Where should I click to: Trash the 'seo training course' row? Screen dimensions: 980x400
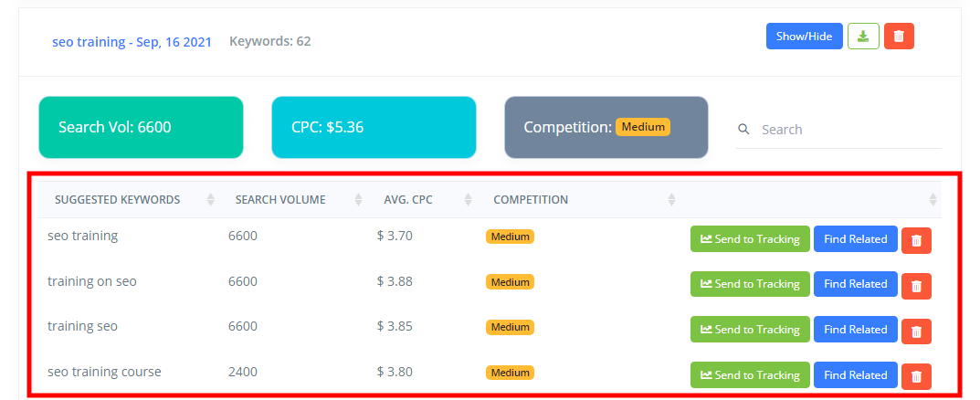(916, 376)
